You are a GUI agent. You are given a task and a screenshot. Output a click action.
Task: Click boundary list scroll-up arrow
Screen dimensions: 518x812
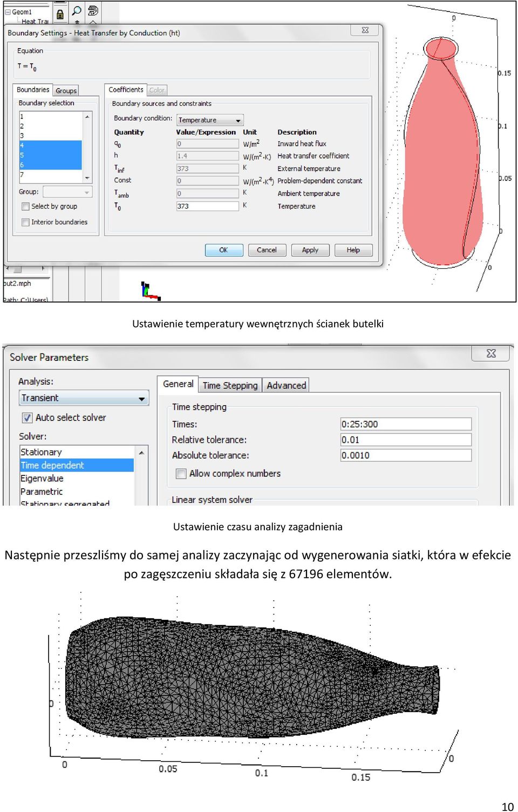tap(87, 117)
